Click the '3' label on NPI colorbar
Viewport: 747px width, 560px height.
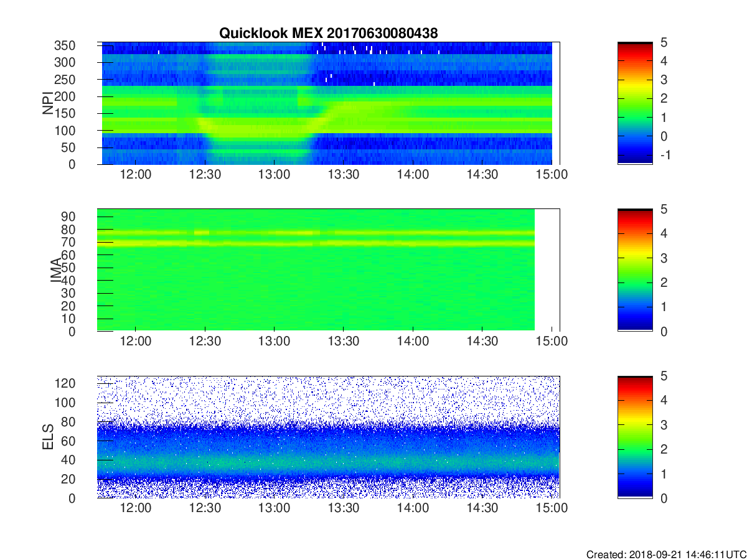(x=663, y=80)
